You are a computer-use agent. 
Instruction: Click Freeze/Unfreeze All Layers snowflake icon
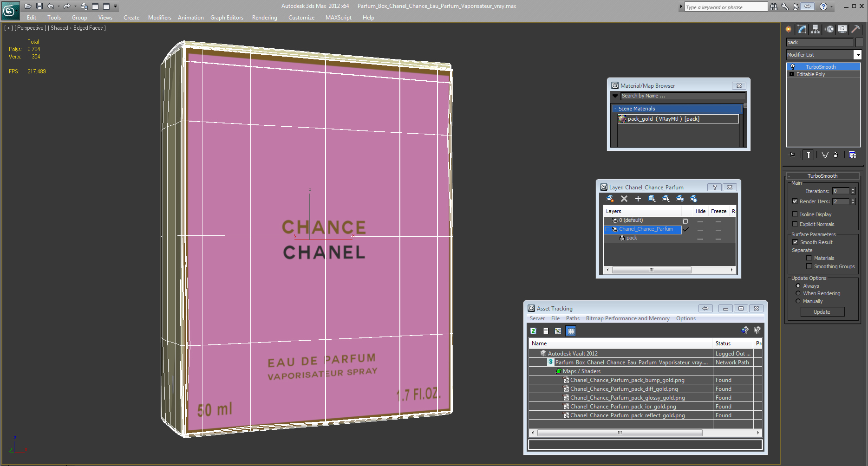click(694, 199)
